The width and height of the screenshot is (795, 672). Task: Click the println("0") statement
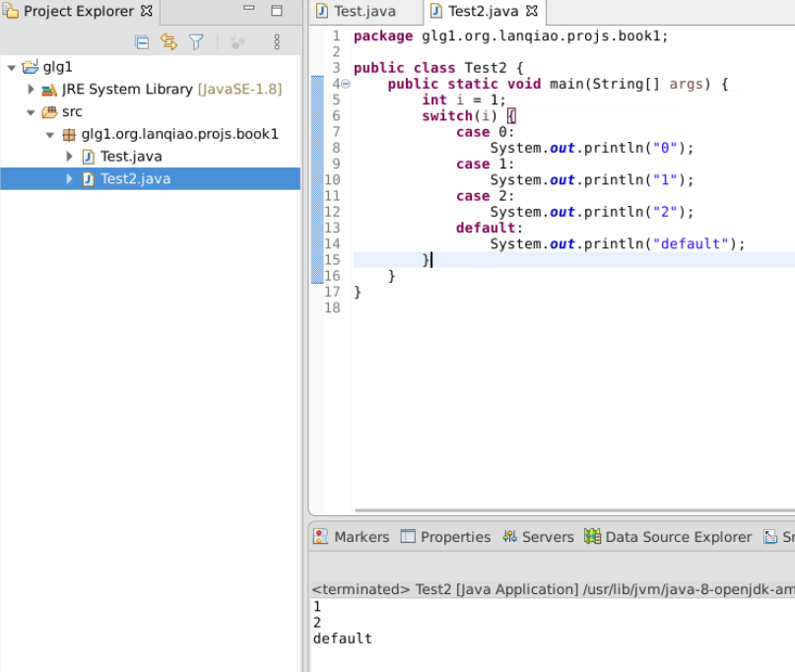coord(592,148)
